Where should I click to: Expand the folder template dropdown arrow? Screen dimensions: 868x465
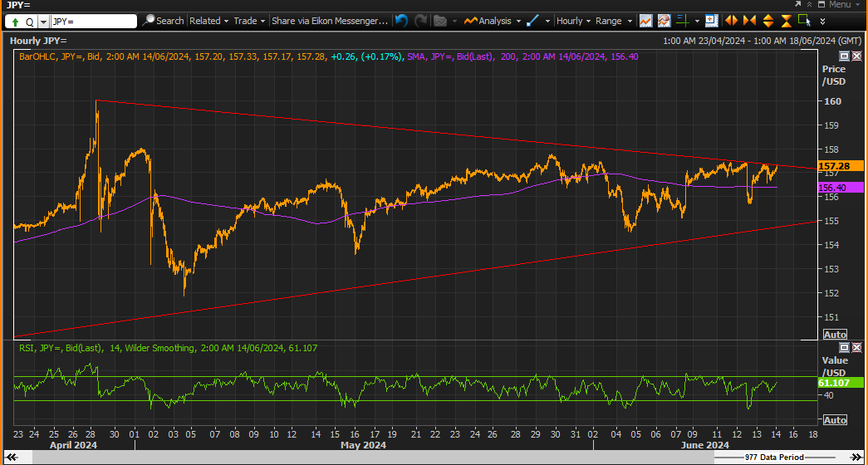455,22
